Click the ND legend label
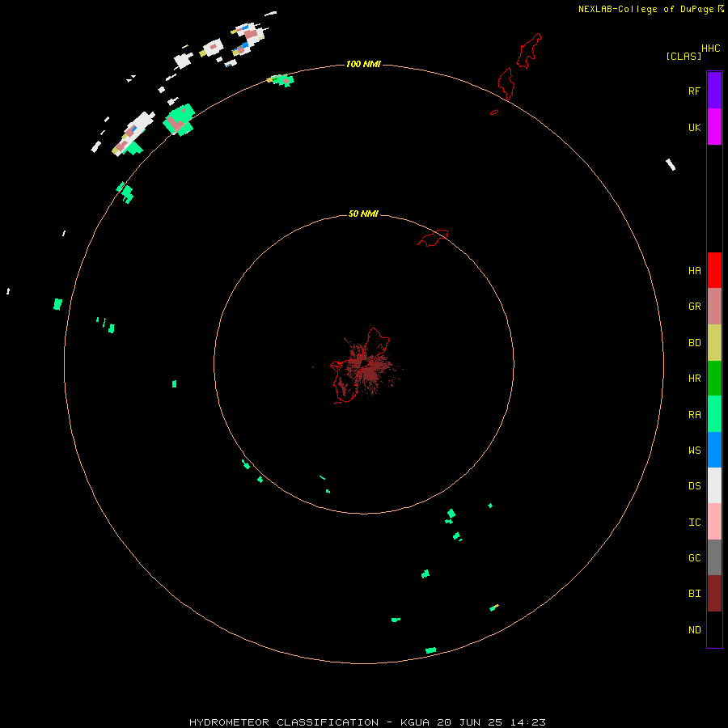 (694, 629)
